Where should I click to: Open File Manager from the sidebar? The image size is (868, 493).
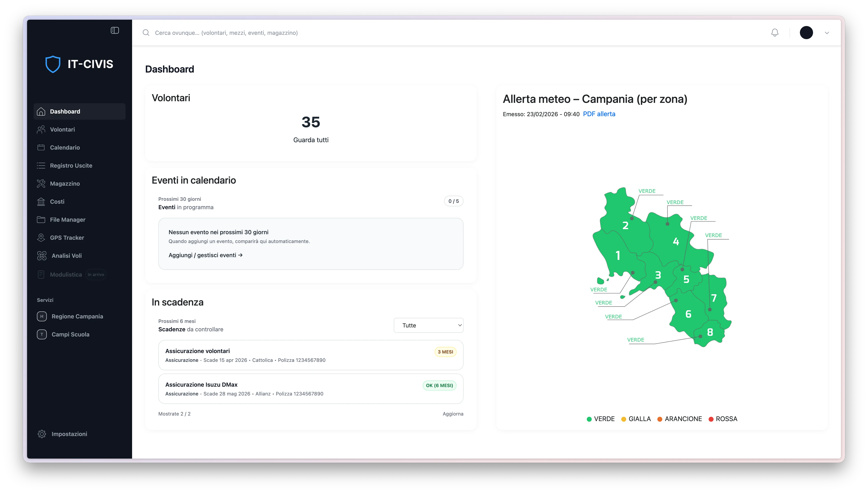click(80, 219)
